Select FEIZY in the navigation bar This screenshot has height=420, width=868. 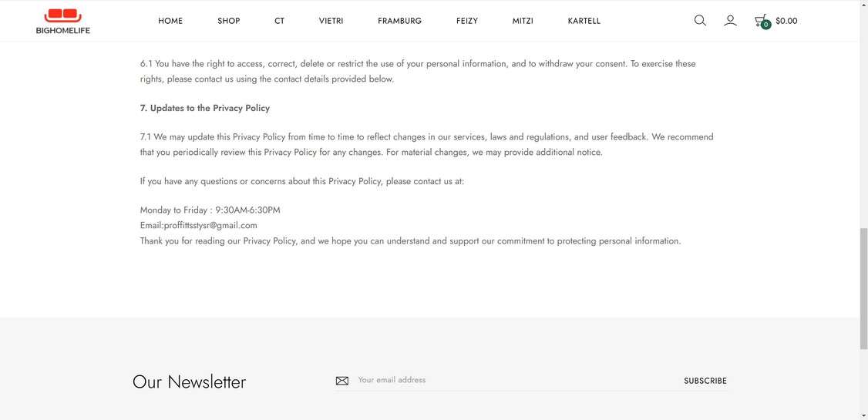[x=467, y=21]
